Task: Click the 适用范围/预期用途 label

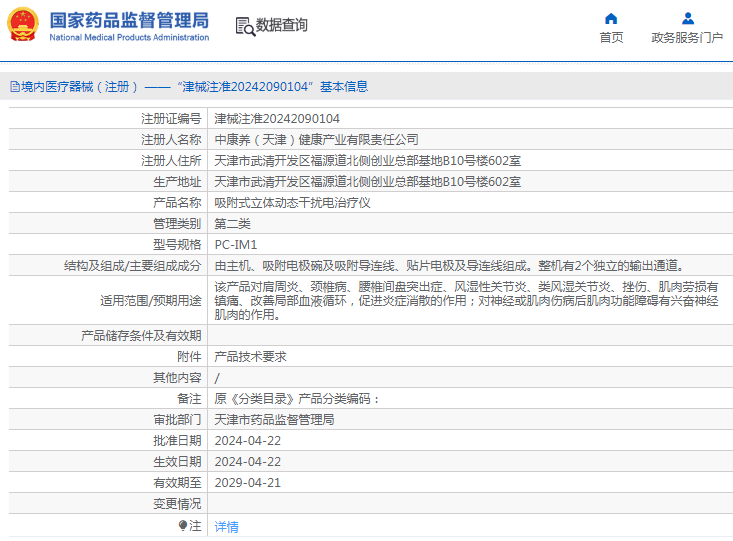Action: tap(151, 301)
